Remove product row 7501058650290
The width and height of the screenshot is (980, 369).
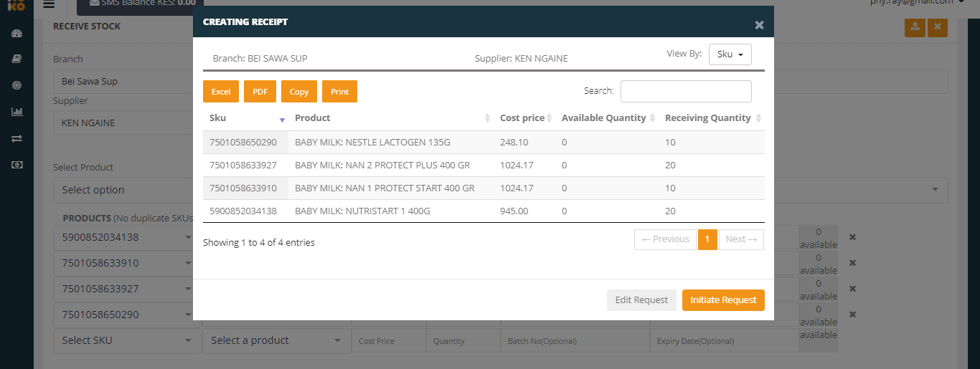click(853, 315)
